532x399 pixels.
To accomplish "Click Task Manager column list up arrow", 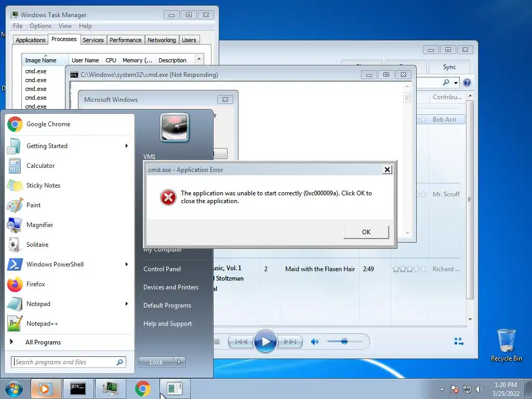I will 199,59.
